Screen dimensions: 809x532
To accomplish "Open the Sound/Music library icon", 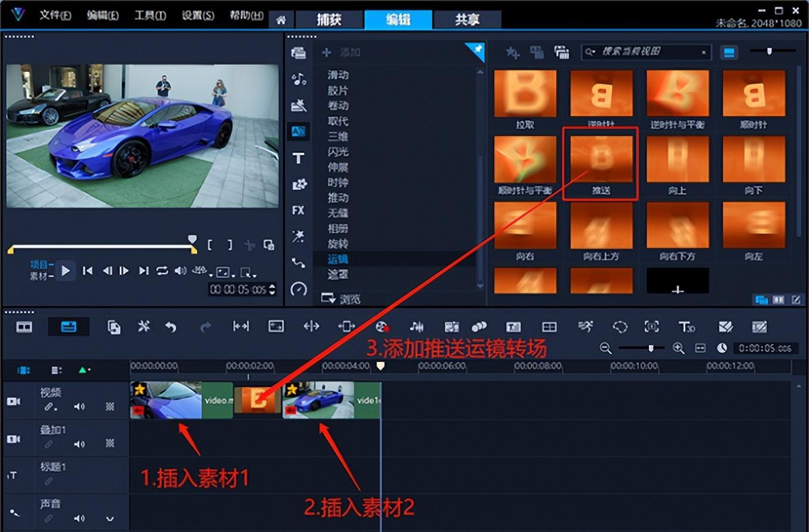I will tap(299, 79).
